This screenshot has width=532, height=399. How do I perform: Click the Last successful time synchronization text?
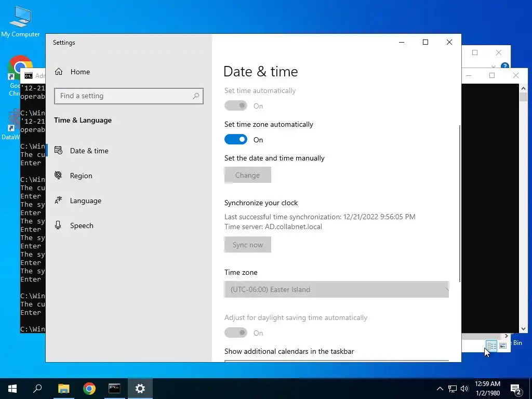[x=320, y=217]
